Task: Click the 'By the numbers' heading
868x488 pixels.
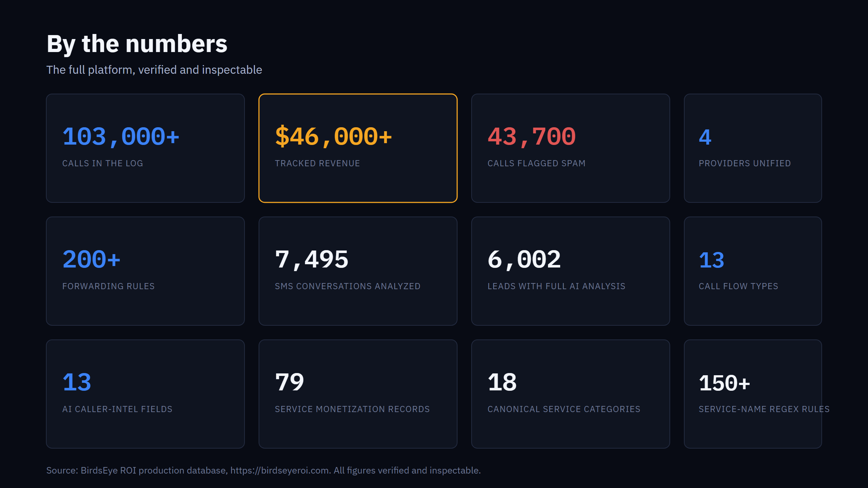Action: 137,44
